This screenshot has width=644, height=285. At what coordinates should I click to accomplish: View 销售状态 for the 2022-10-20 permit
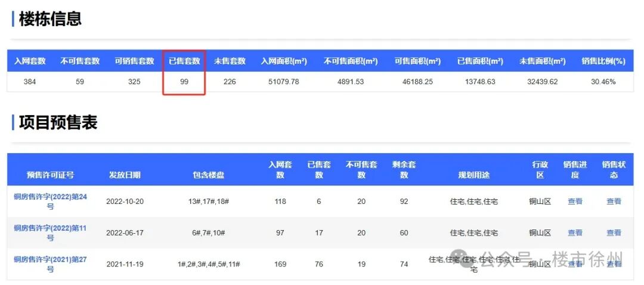pyautogui.click(x=614, y=201)
